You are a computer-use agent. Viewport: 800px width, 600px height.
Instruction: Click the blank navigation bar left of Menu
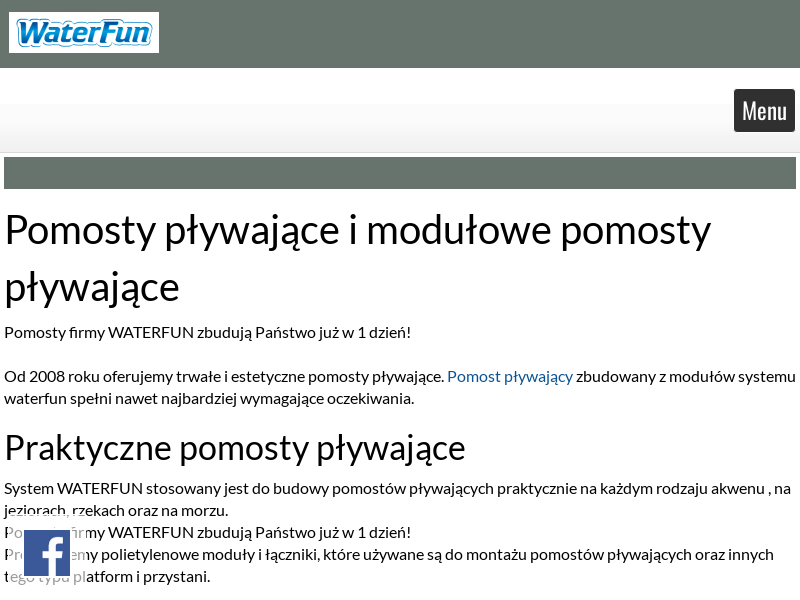(360, 127)
